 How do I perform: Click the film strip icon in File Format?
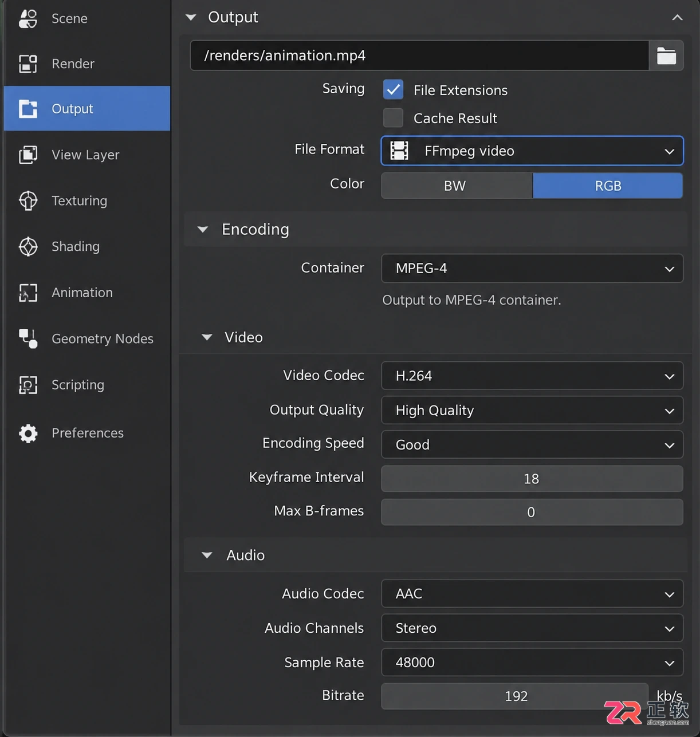coord(399,151)
